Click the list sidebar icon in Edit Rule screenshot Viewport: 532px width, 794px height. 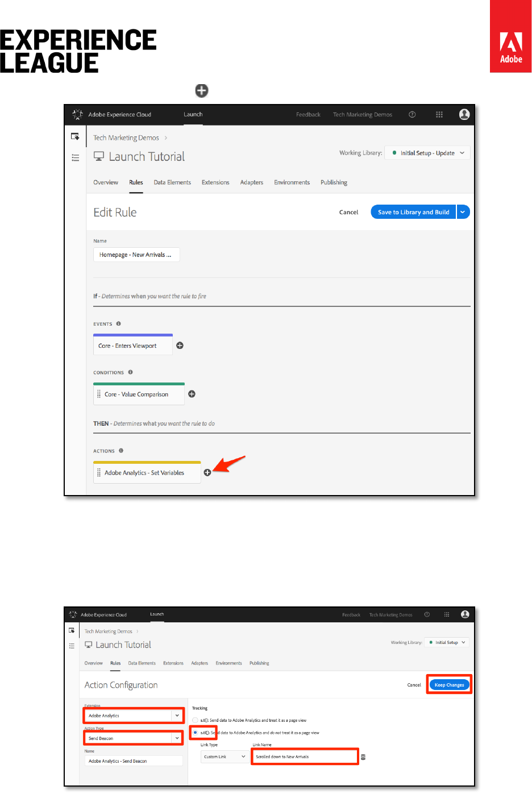(75, 157)
